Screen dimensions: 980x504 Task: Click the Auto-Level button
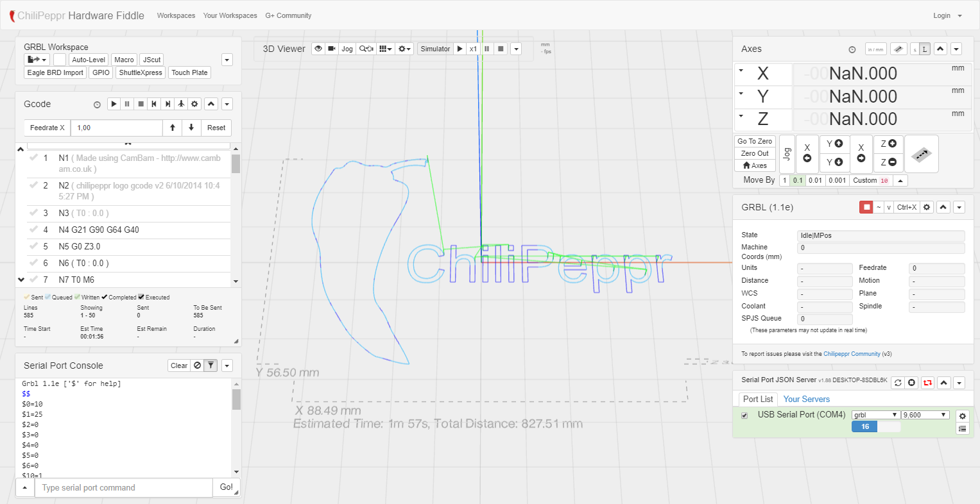click(89, 60)
